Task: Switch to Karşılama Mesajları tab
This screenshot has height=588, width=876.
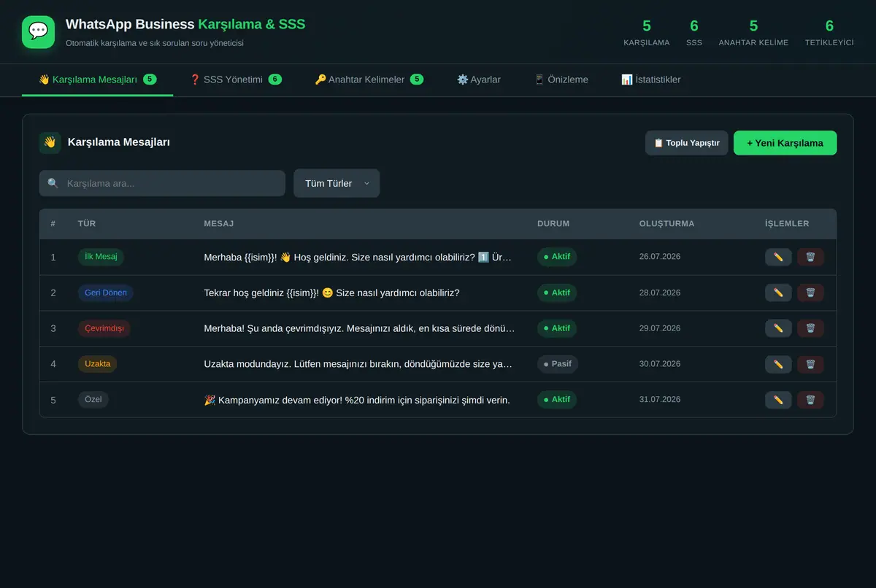Action: pyautogui.click(x=97, y=80)
